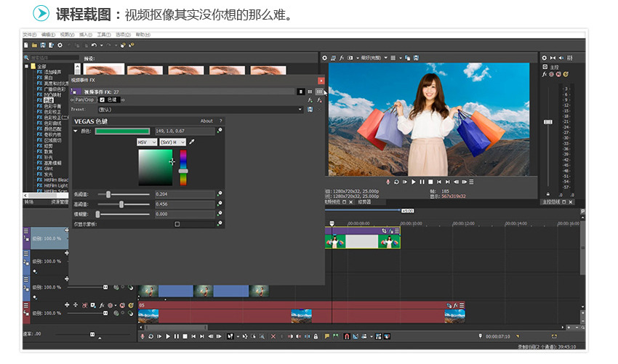Click Stop in the preview window transport
Image resolution: width=618 pixels, height=364 pixels.
(430, 182)
